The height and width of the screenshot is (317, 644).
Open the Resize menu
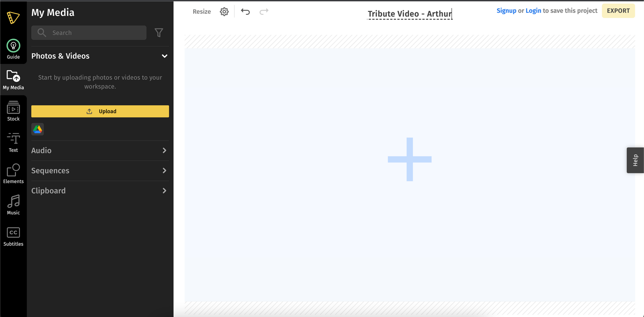point(202,11)
